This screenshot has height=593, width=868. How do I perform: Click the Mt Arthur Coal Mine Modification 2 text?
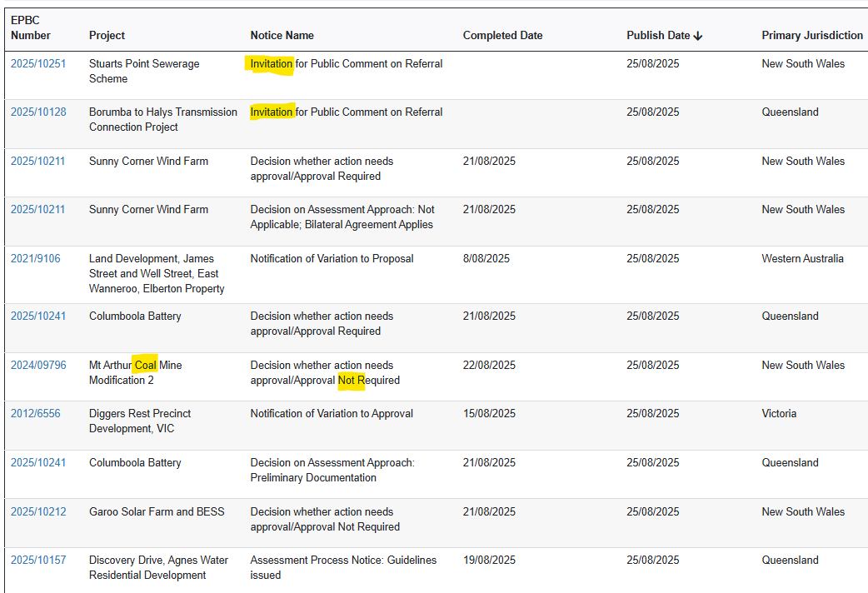136,372
